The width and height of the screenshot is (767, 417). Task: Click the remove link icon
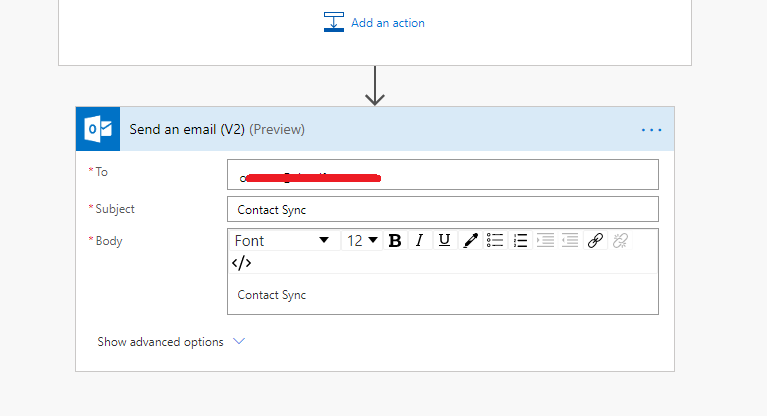(620, 240)
